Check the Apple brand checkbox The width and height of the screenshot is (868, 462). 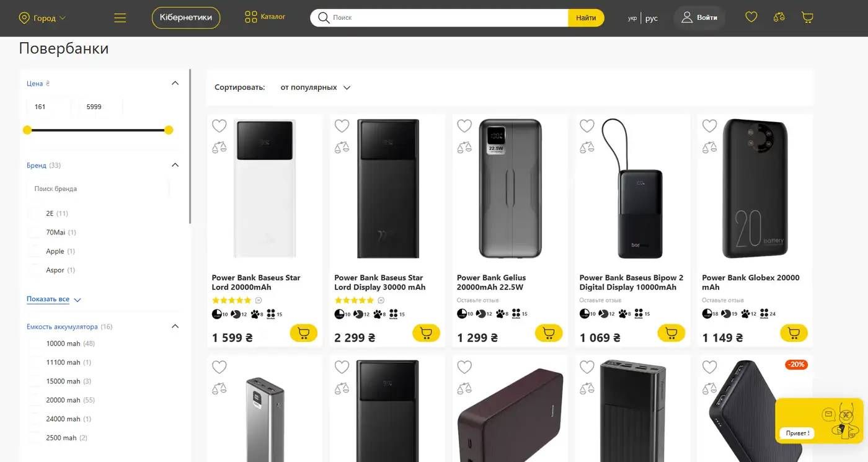(x=35, y=251)
